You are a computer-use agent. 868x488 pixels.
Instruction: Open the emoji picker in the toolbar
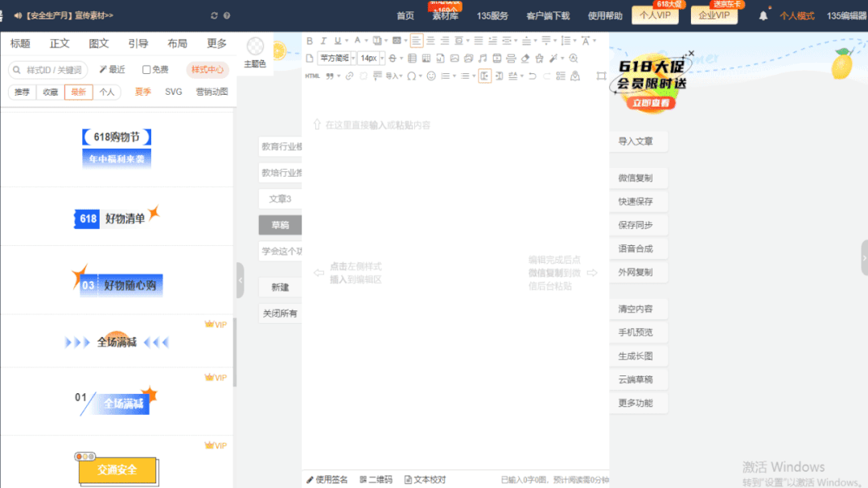point(431,76)
